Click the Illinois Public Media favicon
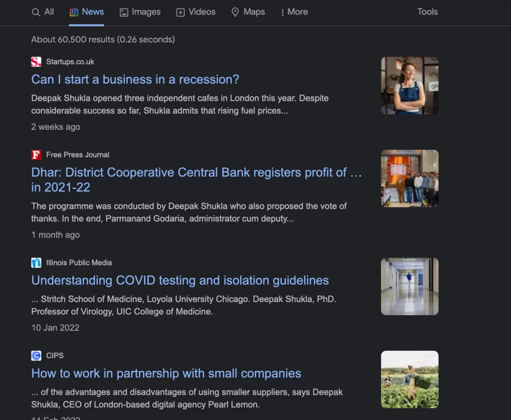Screen dimensions: 511x420 pos(36,262)
